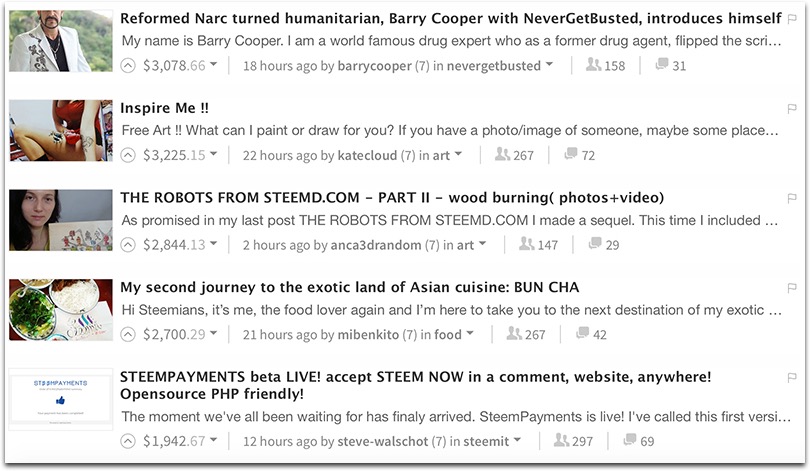The width and height of the screenshot is (810, 471).
Task: Open steve-walschot author profile
Action: tap(382, 441)
